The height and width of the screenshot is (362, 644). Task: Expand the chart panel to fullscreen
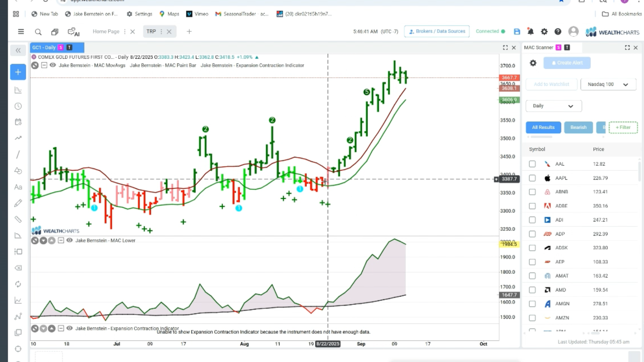point(505,48)
